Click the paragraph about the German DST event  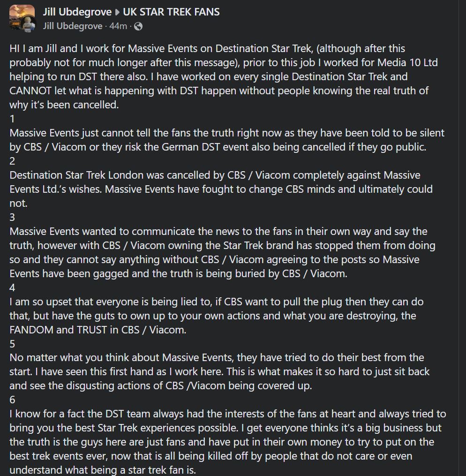point(227,140)
